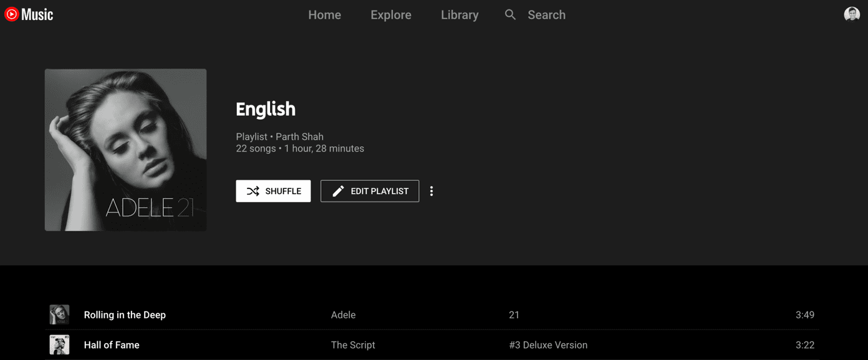Open the account profile avatar
Viewport: 868px width, 360px height.
pos(852,14)
